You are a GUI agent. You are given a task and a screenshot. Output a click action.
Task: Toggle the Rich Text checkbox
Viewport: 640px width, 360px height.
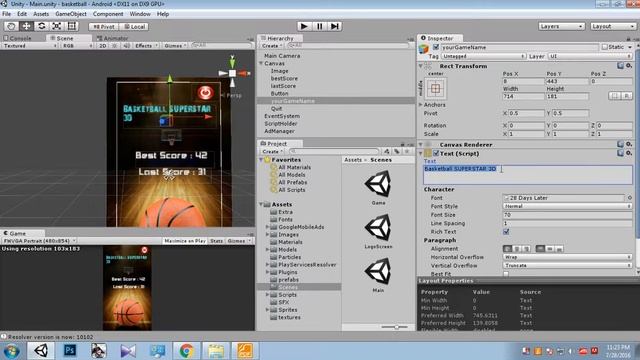506,231
